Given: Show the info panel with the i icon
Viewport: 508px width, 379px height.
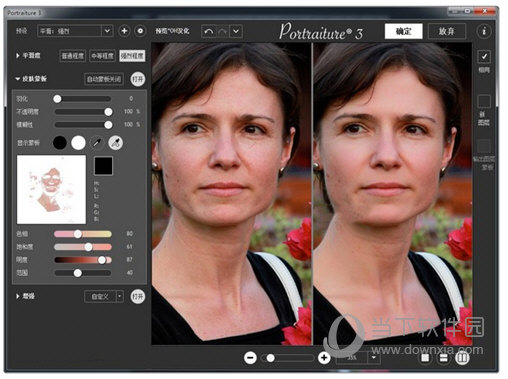Looking at the screenshot, I should [484, 31].
